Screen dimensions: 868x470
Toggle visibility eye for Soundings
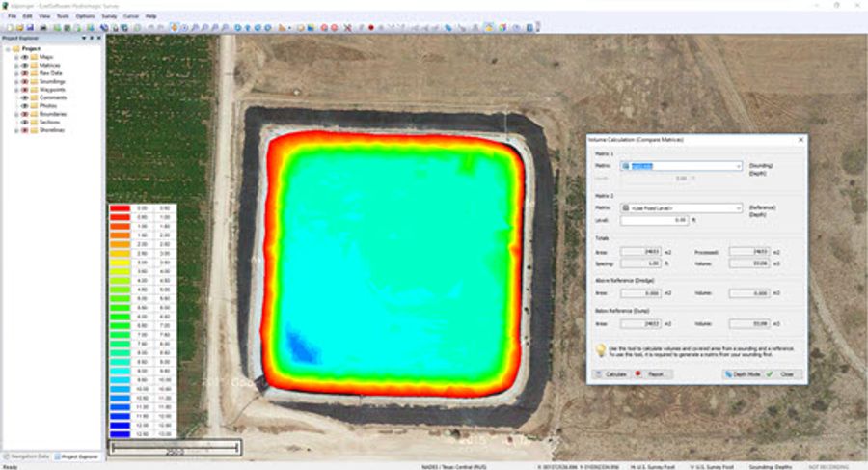[24, 81]
